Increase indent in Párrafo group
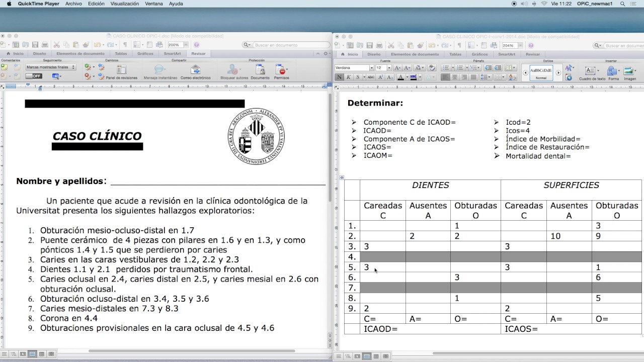The height and width of the screenshot is (362, 644). [x=498, y=68]
